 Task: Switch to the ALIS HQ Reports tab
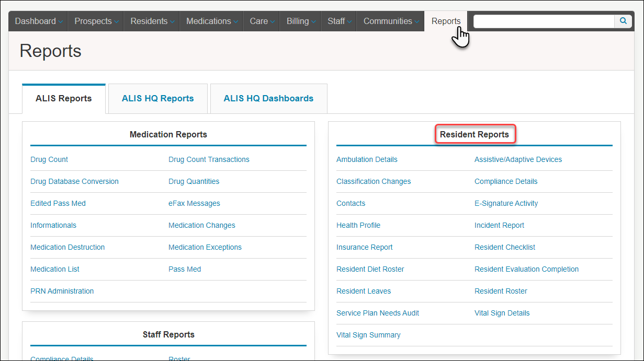tap(157, 98)
